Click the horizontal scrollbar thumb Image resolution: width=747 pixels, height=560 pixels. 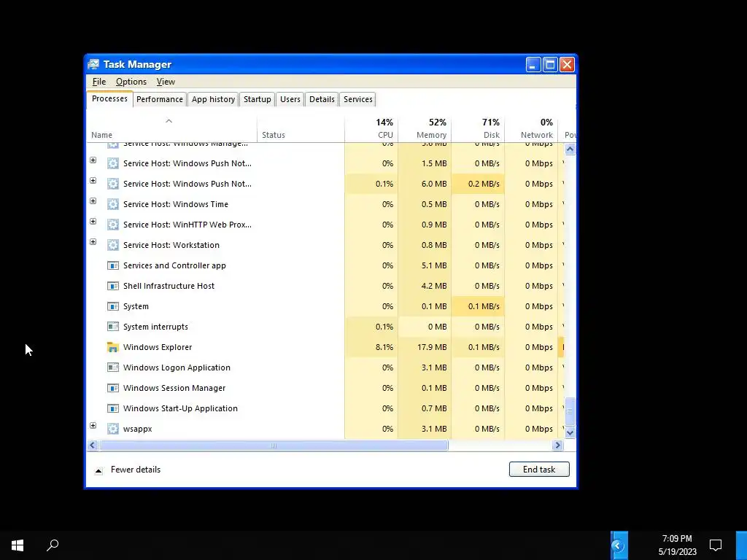tap(274, 446)
